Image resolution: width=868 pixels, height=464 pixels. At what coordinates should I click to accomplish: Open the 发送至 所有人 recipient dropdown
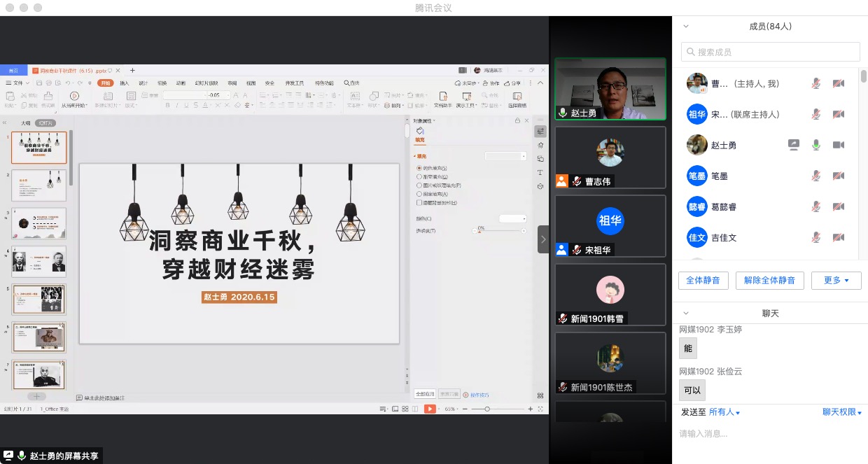click(724, 412)
